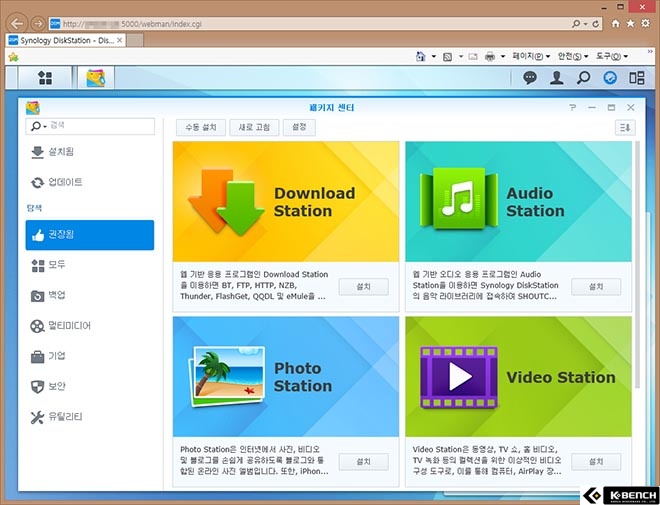Click the browser favorites star icon
660x505 pixels.
[630, 23]
